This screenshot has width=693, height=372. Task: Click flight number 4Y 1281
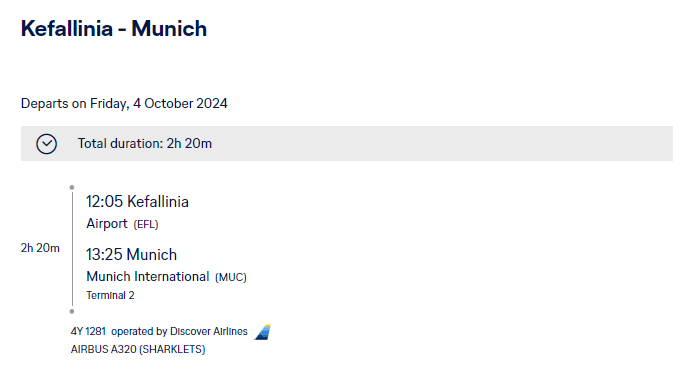pos(88,331)
